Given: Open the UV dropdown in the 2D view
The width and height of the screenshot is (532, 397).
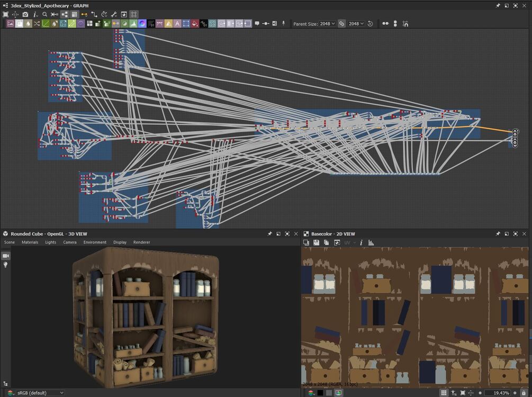Looking at the screenshot, I should tap(350, 242).
